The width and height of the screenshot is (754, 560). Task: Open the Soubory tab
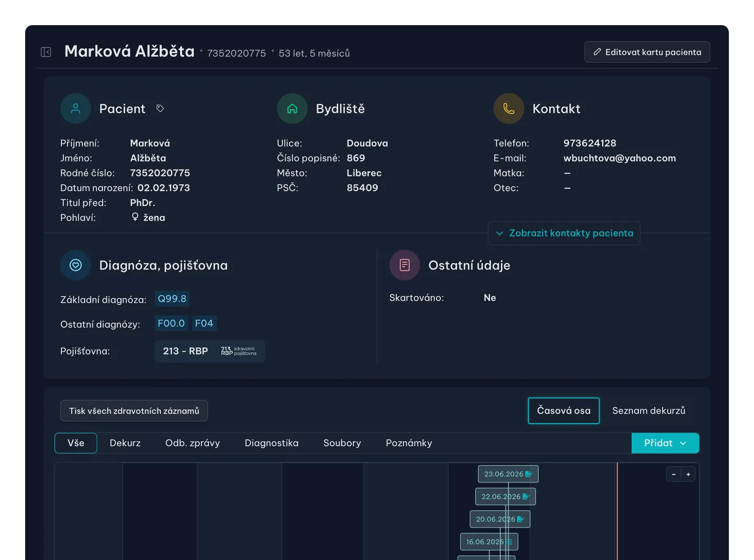point(342,443)
